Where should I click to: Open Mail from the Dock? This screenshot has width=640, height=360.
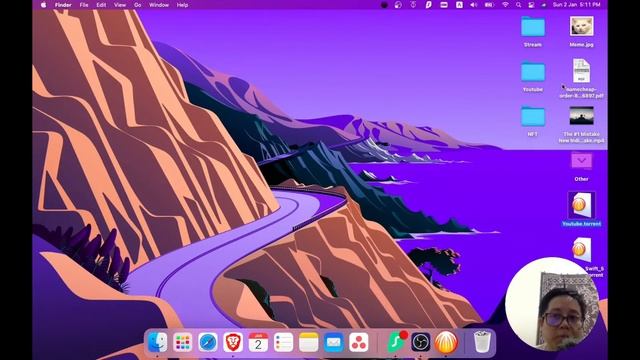[x=334, y=342]
